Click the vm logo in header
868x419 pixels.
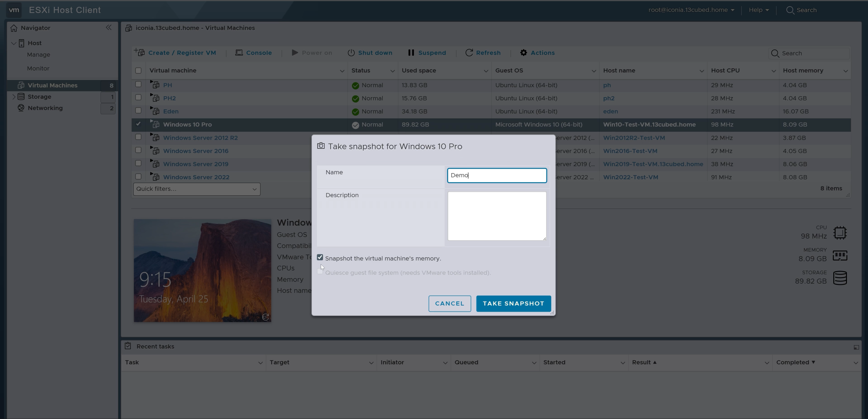(x=14, y=10)
